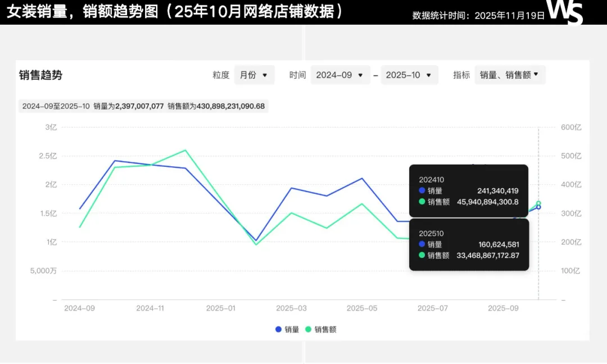Toggle the 销量 series in the legend
This screenshot has height=364, width=607.
click(287, 330)
